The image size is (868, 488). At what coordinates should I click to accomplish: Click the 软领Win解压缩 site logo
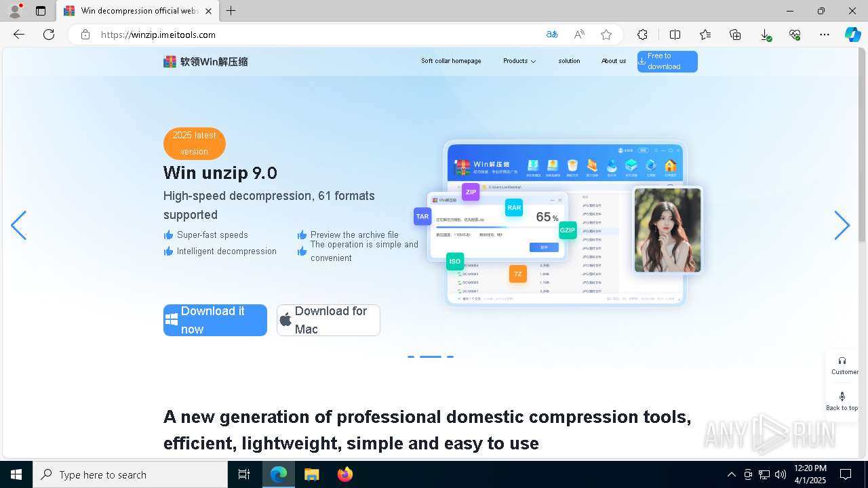tap(205, 62)
